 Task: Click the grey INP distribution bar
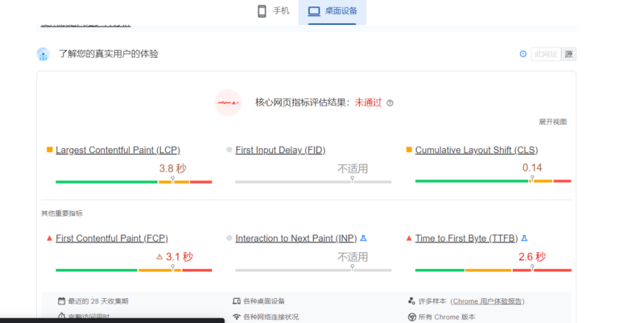point(313,270)
